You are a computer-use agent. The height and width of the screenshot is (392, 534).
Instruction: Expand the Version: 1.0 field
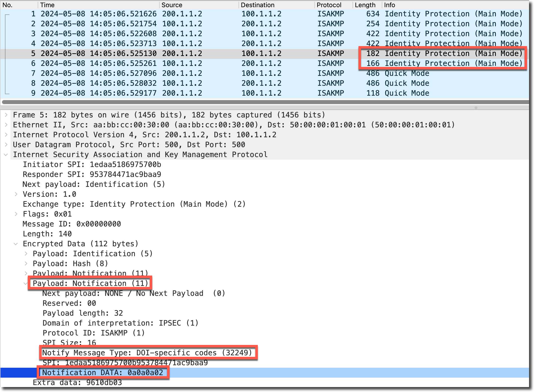pos(16,194)
